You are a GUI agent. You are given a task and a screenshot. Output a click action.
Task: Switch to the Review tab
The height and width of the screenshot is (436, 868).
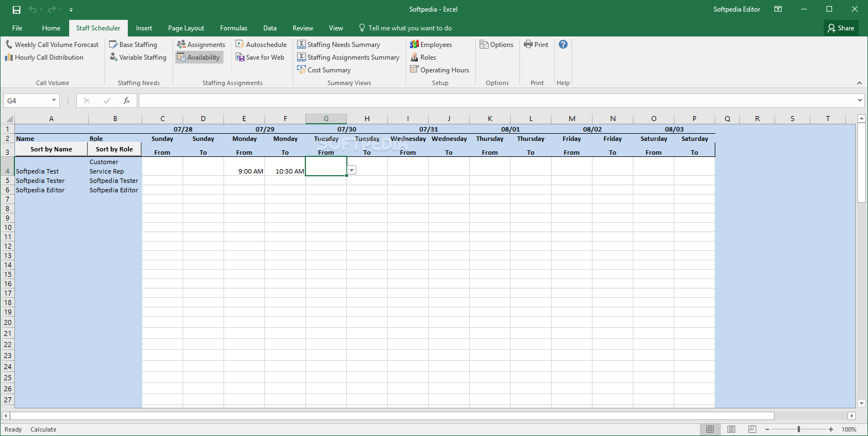tap(303, 28)
